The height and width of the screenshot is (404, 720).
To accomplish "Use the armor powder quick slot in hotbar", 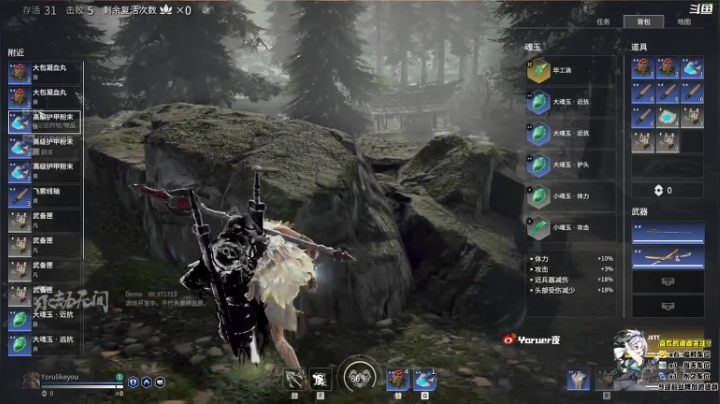I will tap(424, 380).
